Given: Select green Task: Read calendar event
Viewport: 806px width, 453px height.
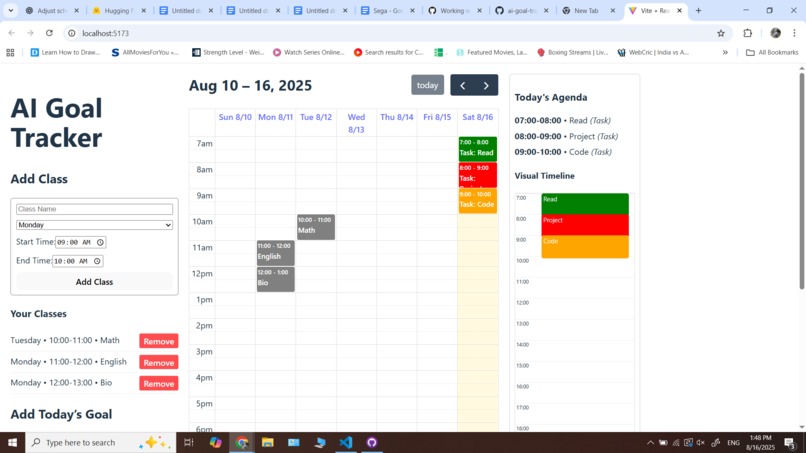Looking at the screenshot, I should (x=478, y=149).
